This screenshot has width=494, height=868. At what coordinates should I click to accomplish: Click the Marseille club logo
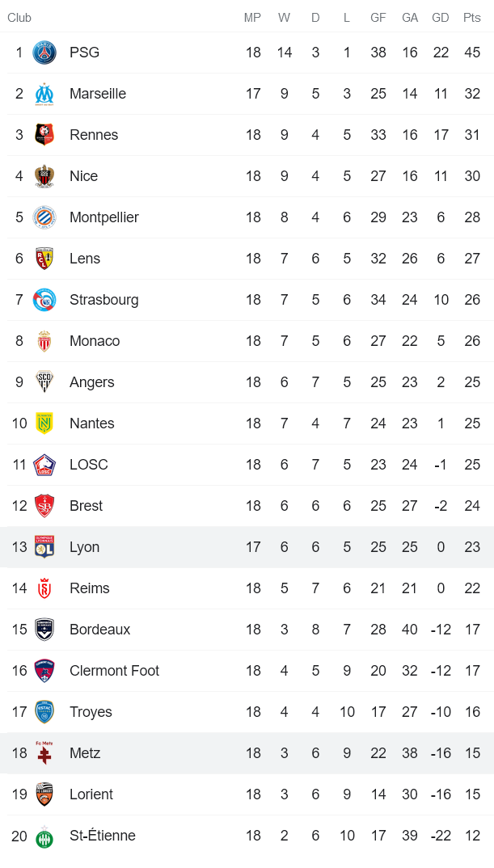pyautogui.click(x=44, y=94)
